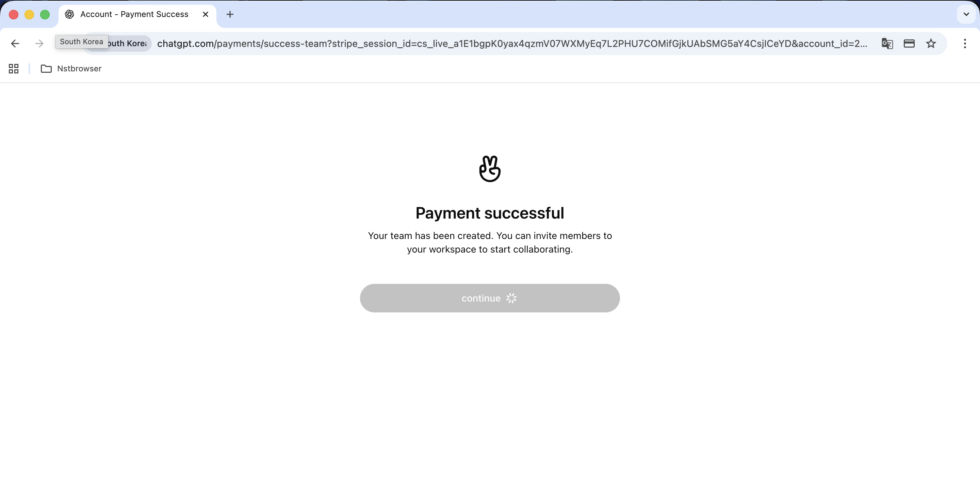
Task: Open the apps grid in bookmarks bar
Action: [14, 68]
